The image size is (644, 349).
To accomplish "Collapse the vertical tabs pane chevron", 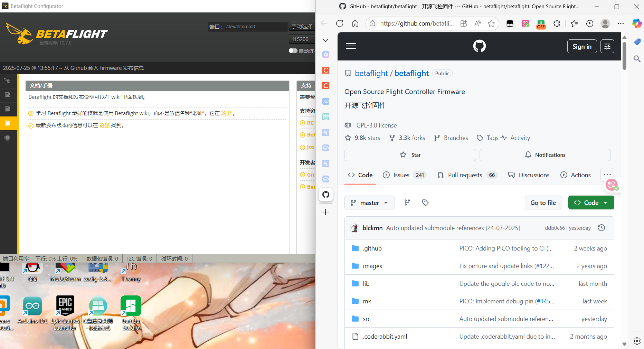I will coord(325,40).
